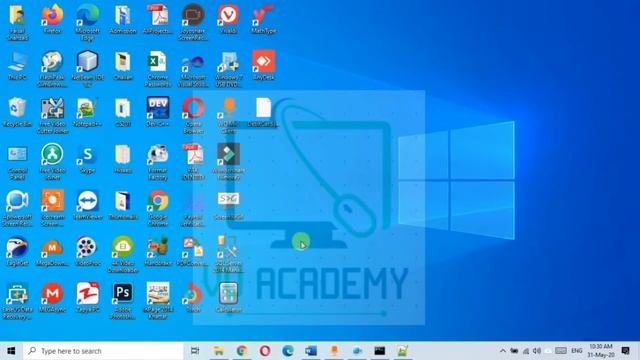Select Opera Browser shortcut on desktop
Viewport: 640px width, 360px height.
tap(193, 116)
